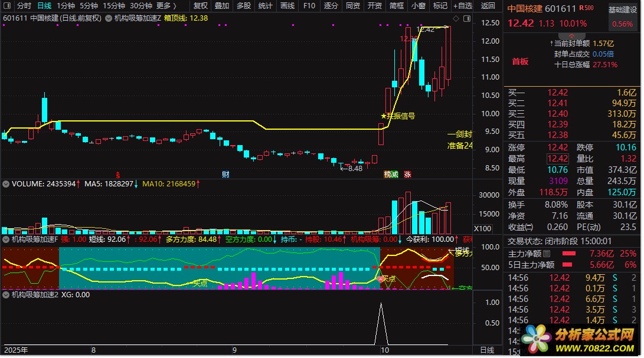Toggle the 机构吸筹加速2 indicator circle icon

6,294
